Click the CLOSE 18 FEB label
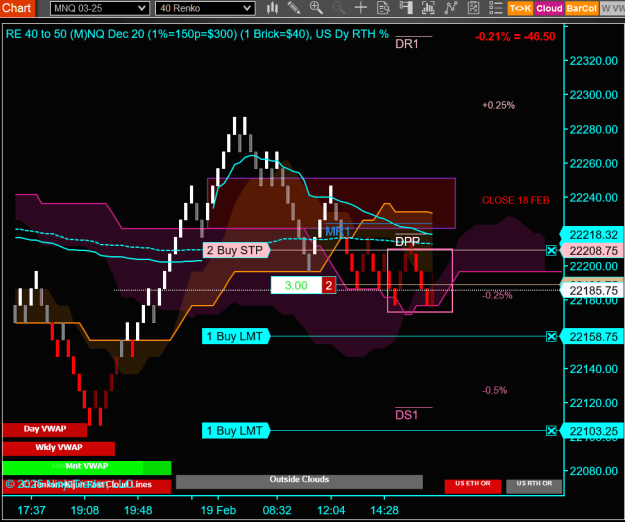Screen dimensions: 625x522 coord(515,200)
